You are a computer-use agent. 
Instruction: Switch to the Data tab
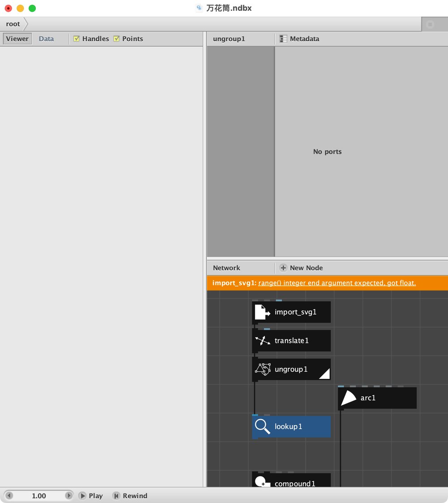(x=46, y=39)
